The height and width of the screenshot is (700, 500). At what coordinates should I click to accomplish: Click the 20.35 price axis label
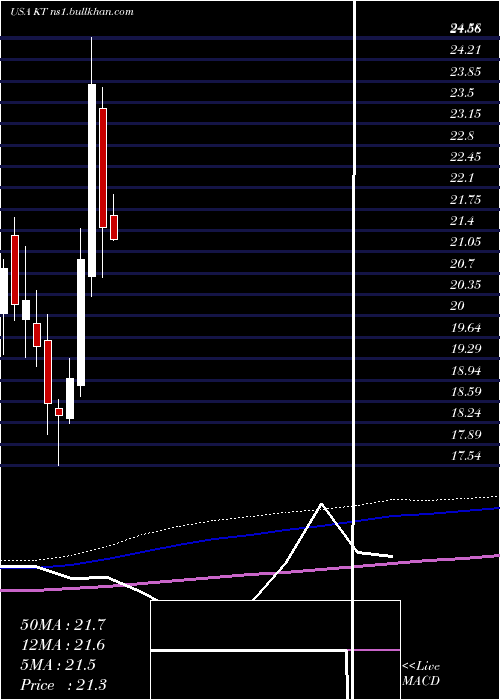coord(465,285)
